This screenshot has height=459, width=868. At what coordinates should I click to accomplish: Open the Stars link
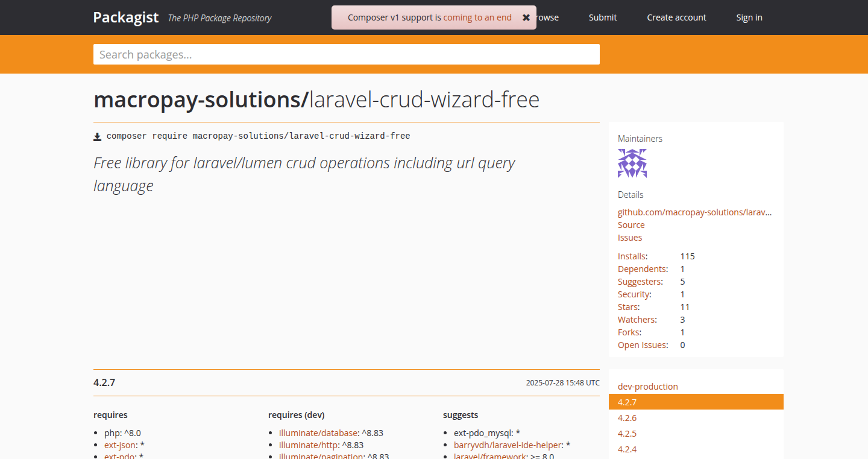629,307
